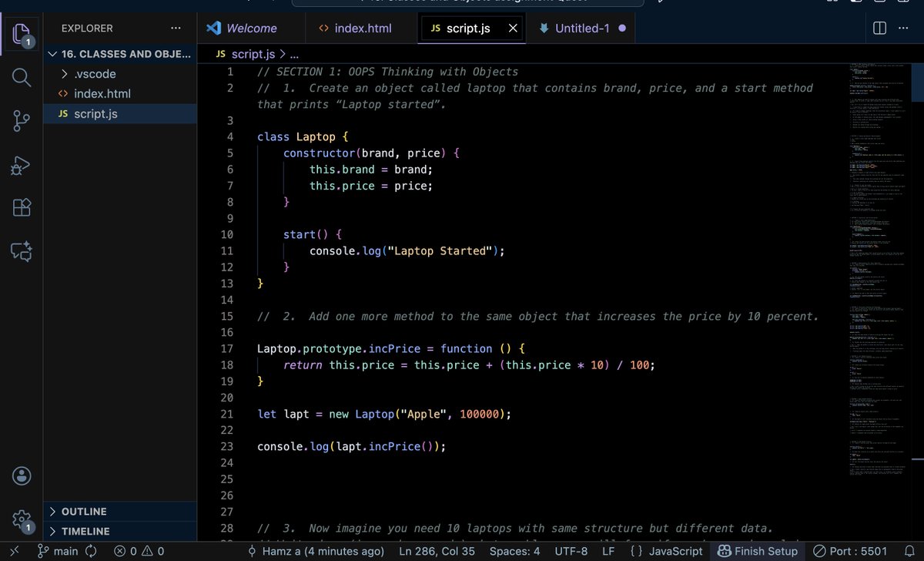The image size is (924, 561).
Task: Open the Manage gear icon
Action: 22,520
